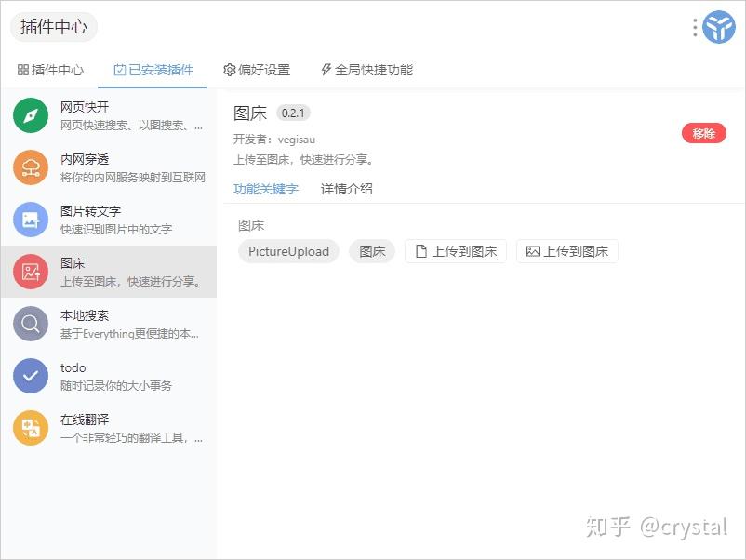
Task: Click the red 移除 button
Action: coord(704,133)
